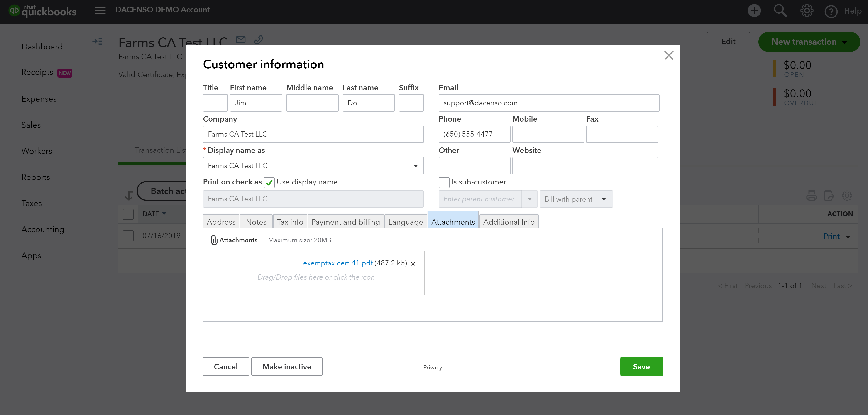
Task: Click the QuickBooks logo icon
Action: [15, 10]
